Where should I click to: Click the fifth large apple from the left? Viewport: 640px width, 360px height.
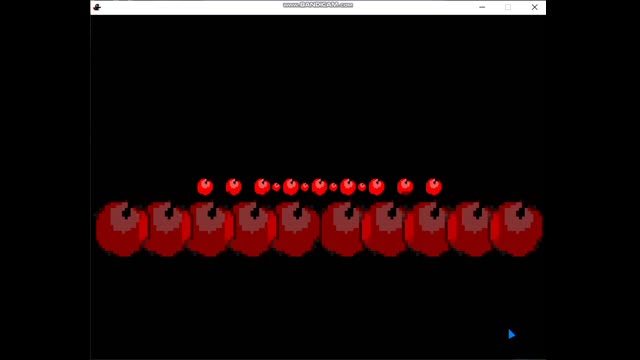tap(296, 229)
